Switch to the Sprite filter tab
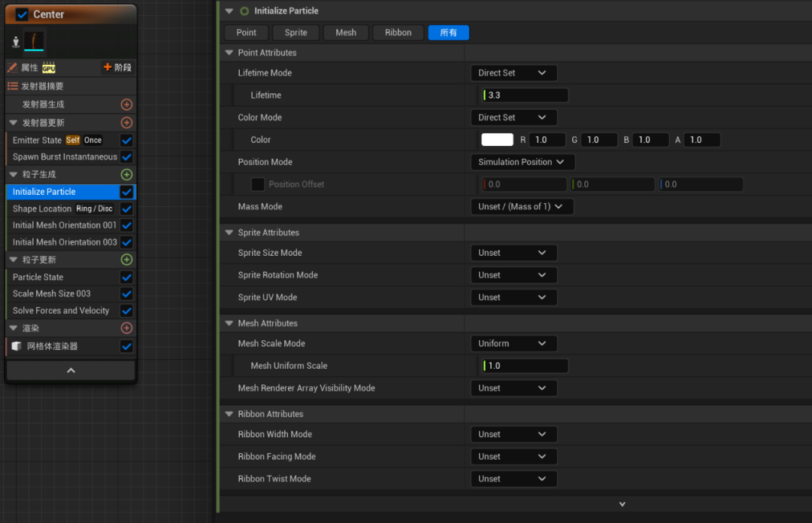Screen dimensions: 812x523 point(295,32)
